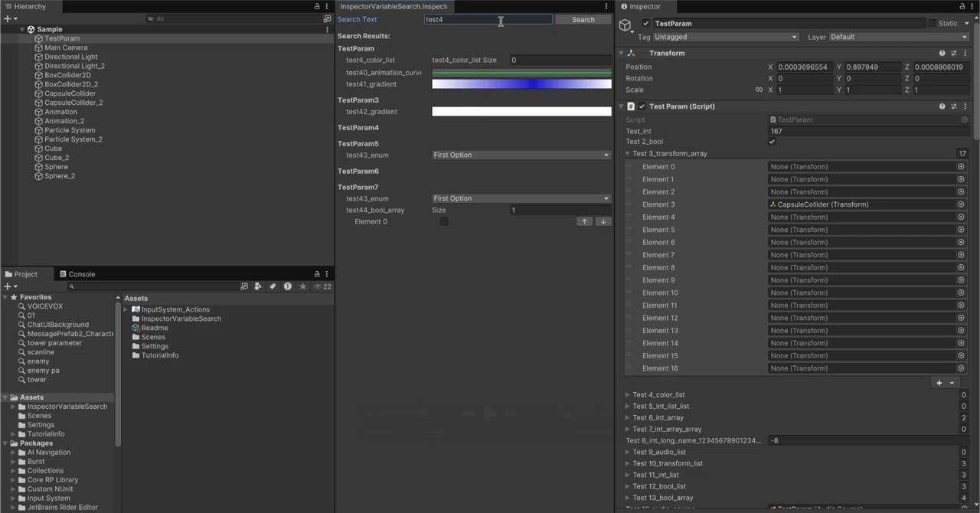Open Transform component three-dot menu
This screenshot has width=980, height=513.
tap(965, 54)
